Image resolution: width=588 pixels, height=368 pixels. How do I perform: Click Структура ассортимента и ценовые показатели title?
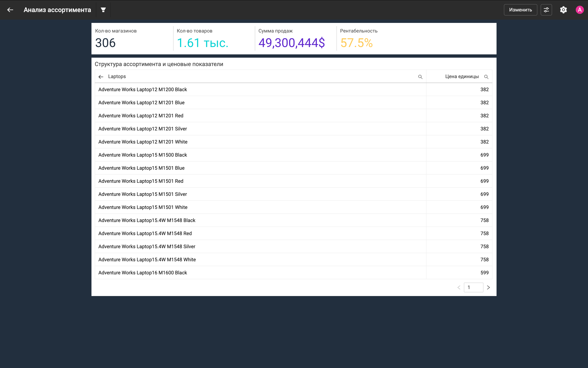coord(159,64)
